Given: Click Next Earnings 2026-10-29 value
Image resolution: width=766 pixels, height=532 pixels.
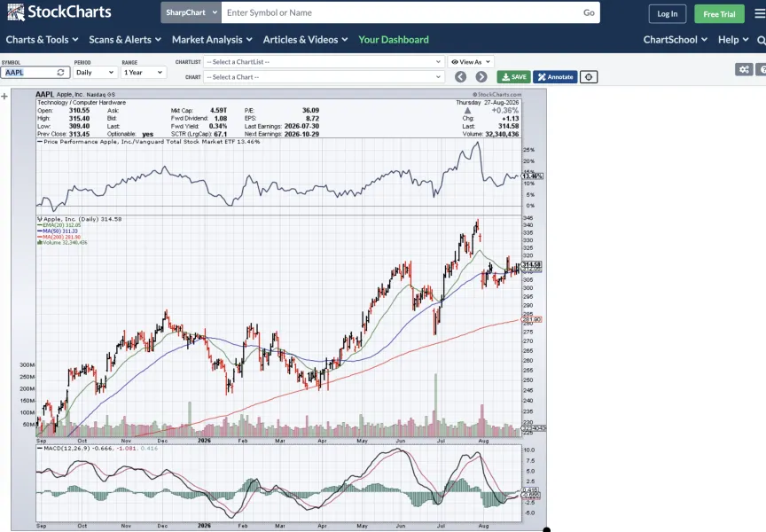Looking at the screenshot, I should click(x=301, y=134).
